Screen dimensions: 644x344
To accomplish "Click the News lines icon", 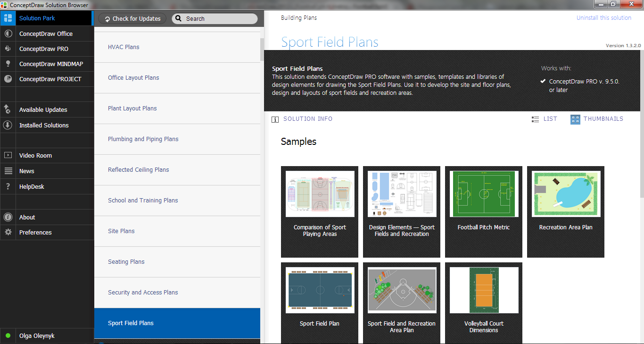I will pos(8,171).
